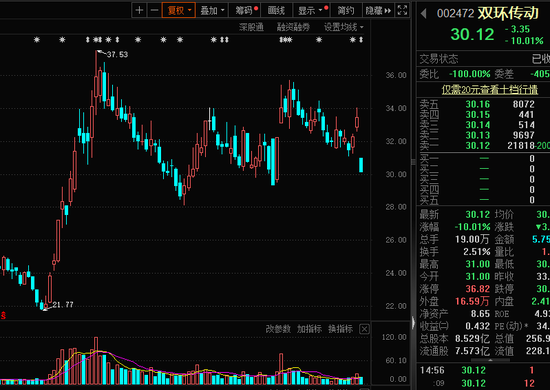Expand the 叠加 overlay dropdown

click(x=212, y=10)
